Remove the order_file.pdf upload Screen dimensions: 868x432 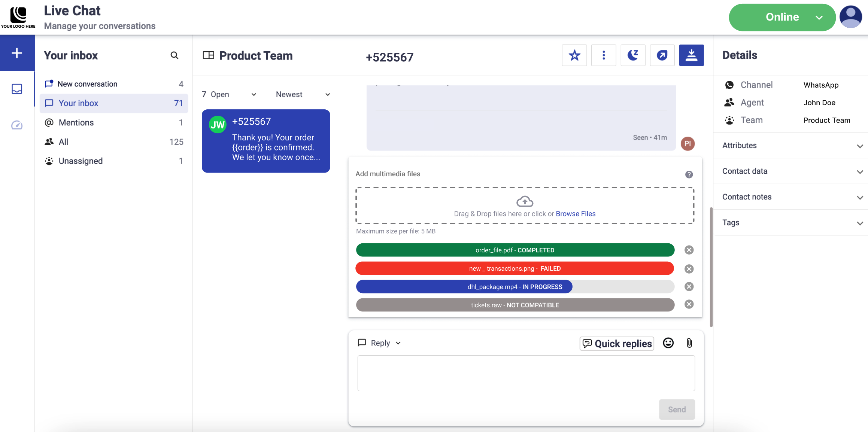[689, 250]
